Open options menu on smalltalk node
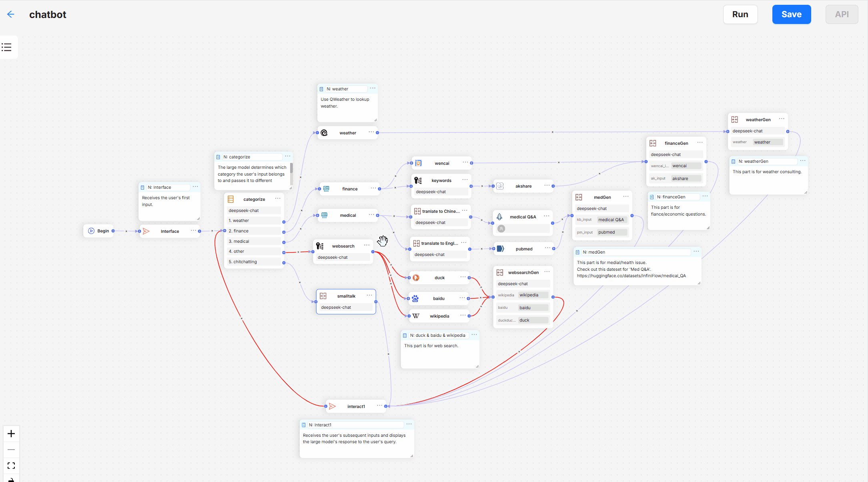The image size is (868, 482). (369, 296)
